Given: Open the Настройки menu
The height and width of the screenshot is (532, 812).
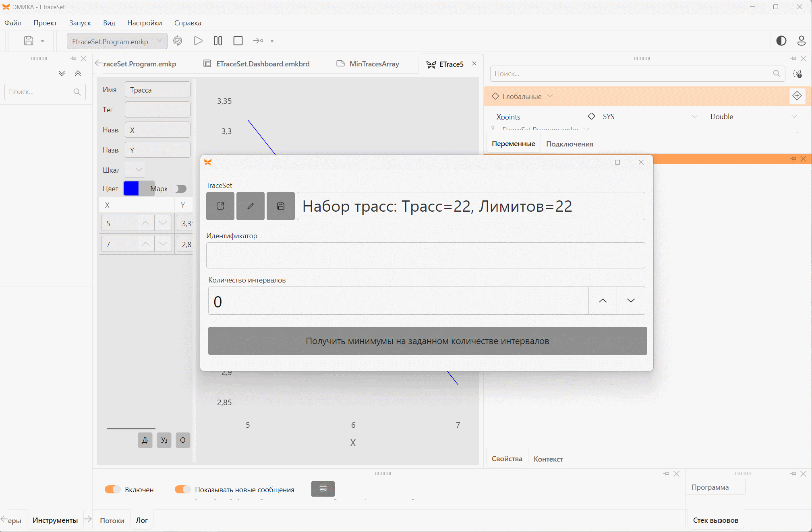Looking at the screenshot, I should [x=145, y=23].
